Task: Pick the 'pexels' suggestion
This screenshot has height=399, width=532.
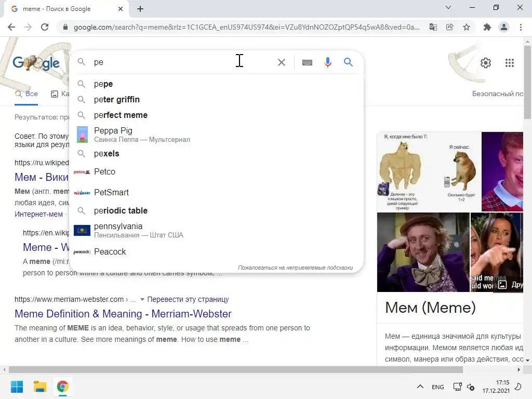Action: pos(216,154)
